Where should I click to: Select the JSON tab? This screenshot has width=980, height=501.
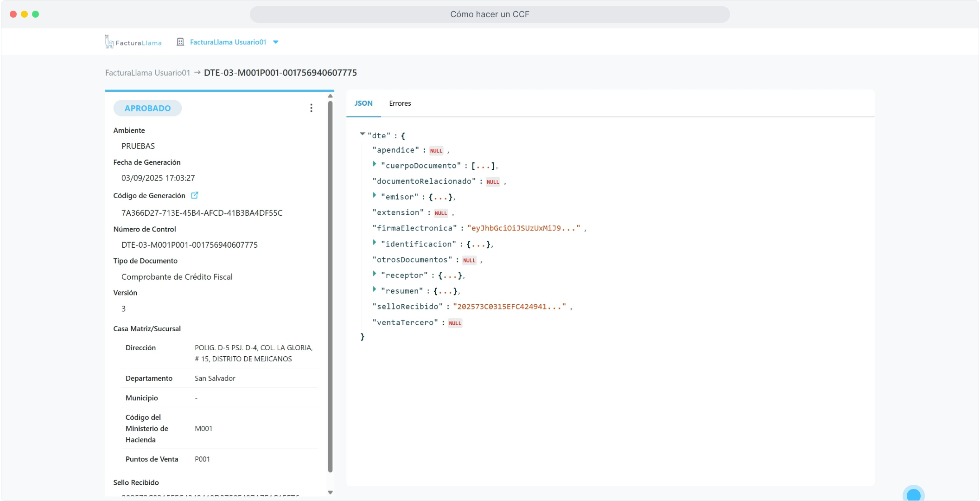[363, 103]
